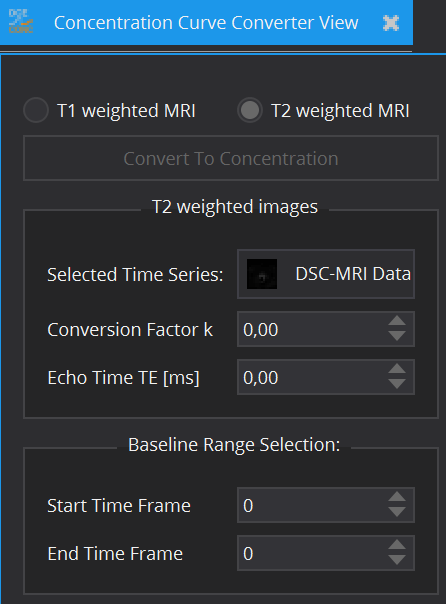Click the Concentration Curve Converter view icon
The height and width of the screenshot is (604, 446).
21,22
